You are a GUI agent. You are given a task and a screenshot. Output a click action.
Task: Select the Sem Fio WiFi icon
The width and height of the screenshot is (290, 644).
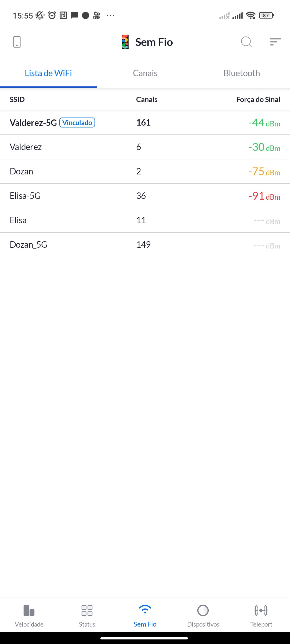click(x=145, y=610)
